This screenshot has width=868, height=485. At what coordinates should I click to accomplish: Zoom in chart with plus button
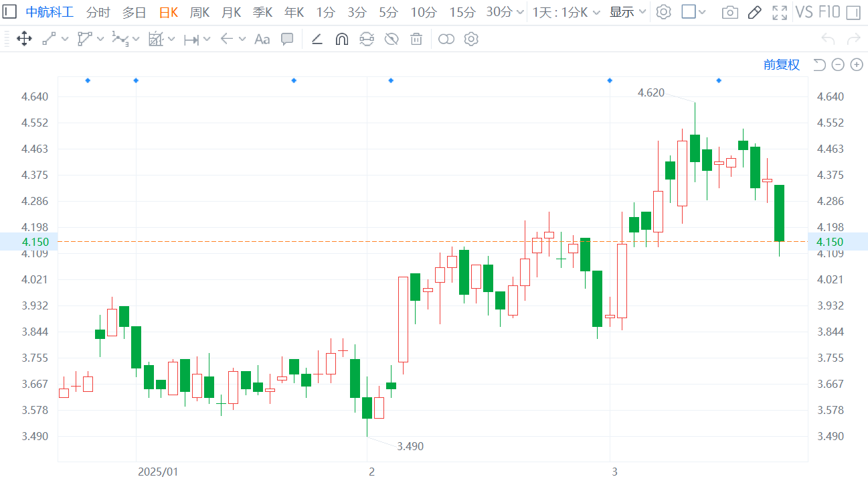(857, 64)
